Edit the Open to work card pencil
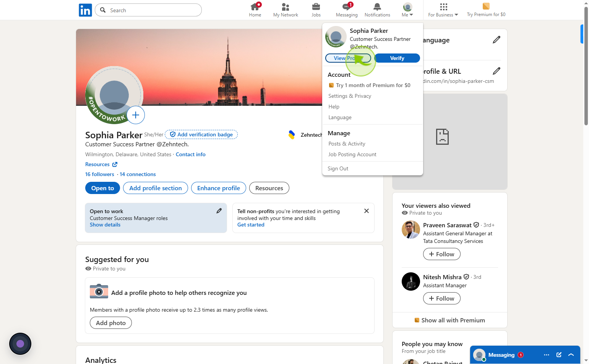The image size is (589, 364). (219, 211)
